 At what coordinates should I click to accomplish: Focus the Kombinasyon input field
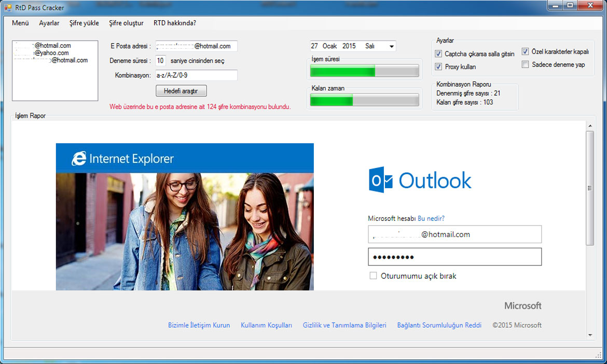point(196,75)
